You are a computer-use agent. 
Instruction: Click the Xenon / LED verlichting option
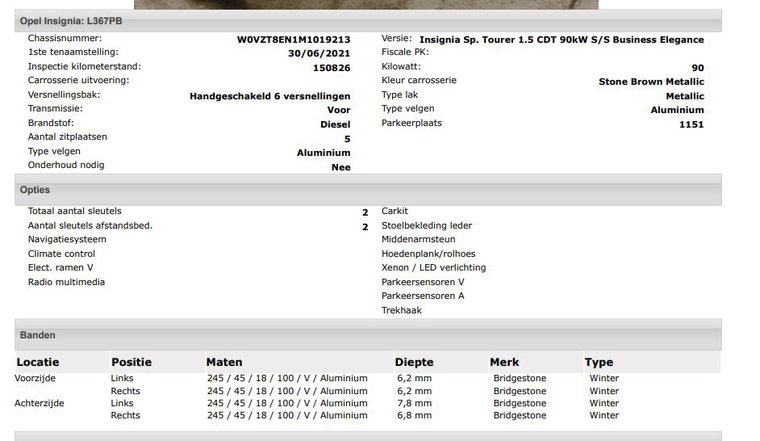pyautogui.click(x=433, y=268)
